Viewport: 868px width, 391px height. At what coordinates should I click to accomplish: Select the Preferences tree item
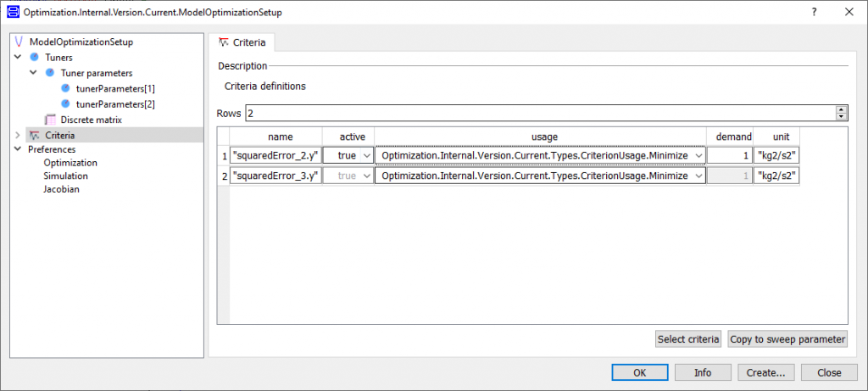click(x=52, y=149)
